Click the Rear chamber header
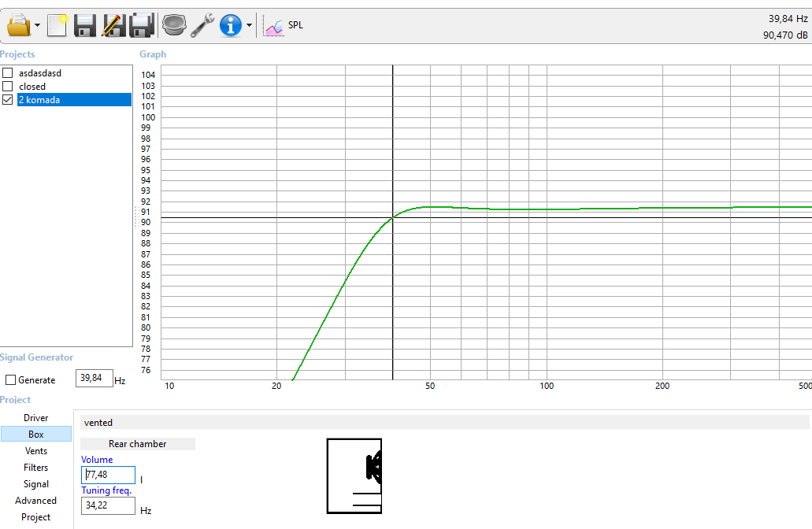Image resolution: width=812 pixels, height=529 pixels. 138,444
